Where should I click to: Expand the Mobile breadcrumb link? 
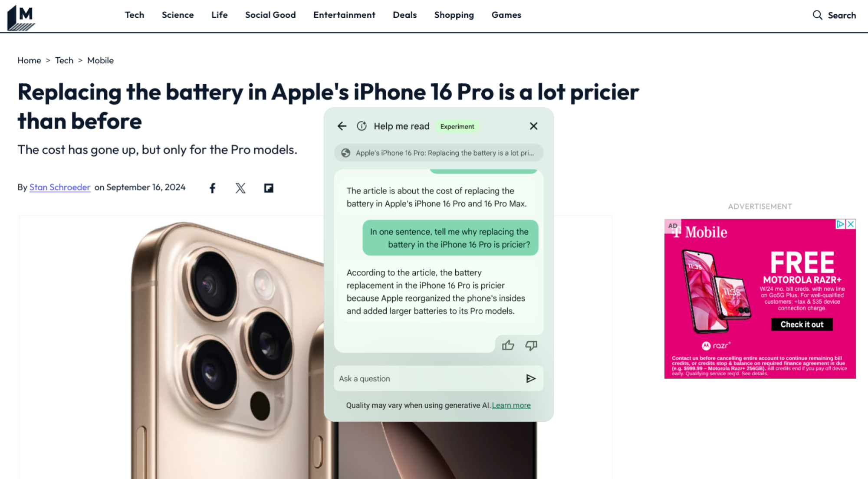[100, 59]
